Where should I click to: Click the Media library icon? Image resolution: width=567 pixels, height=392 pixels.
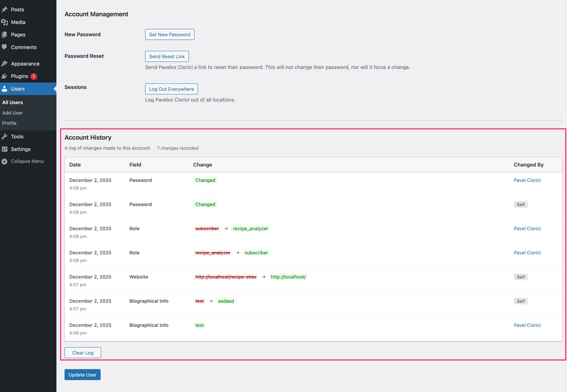click(x=4, y=22)
